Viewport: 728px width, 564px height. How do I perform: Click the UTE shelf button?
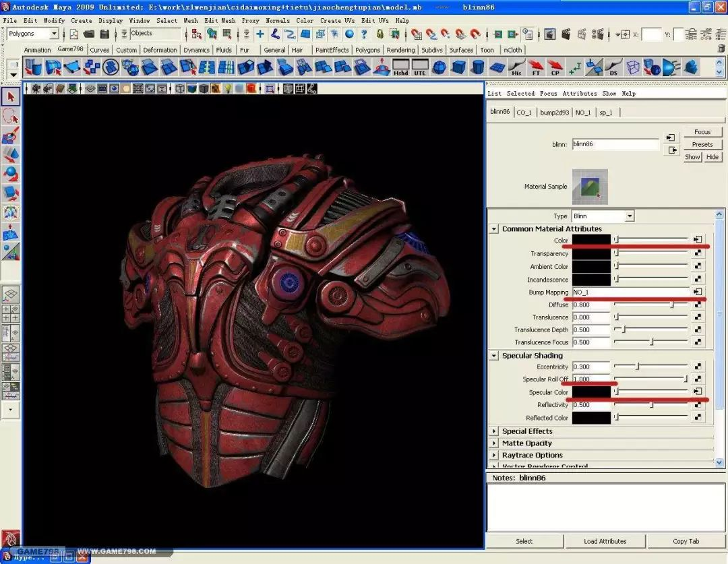420,67
